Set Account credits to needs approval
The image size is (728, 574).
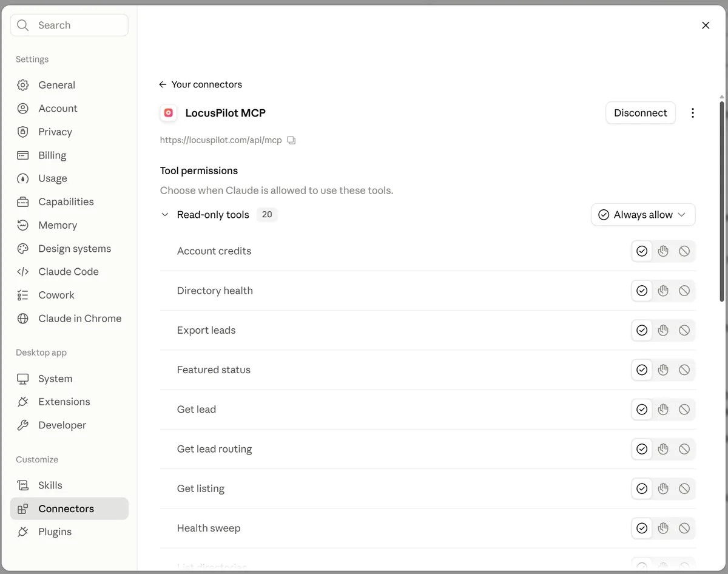click(x=663, y=251)
